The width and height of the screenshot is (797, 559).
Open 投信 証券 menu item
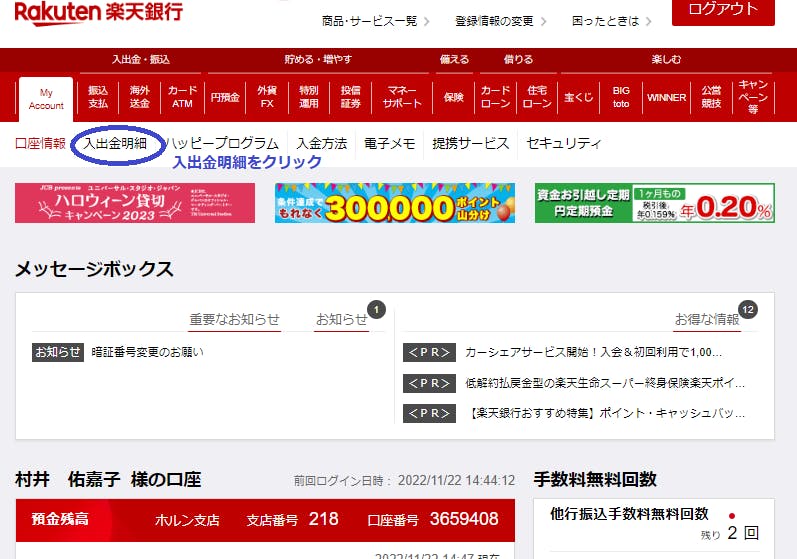350,97
